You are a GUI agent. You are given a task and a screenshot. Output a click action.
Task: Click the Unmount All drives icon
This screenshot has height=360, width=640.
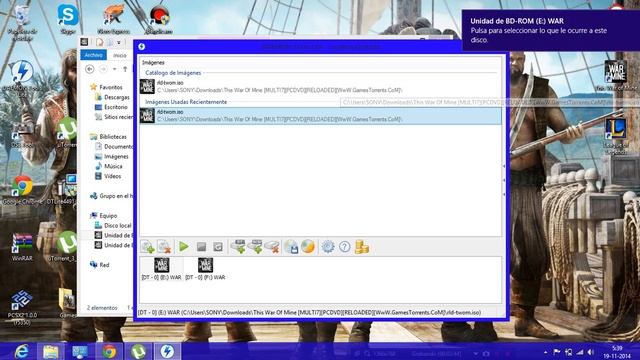pyautogui.click(x=218, y=247)
